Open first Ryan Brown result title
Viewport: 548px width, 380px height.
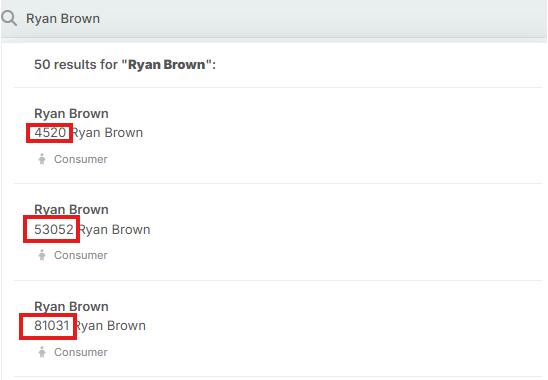(x=71, y=114)
